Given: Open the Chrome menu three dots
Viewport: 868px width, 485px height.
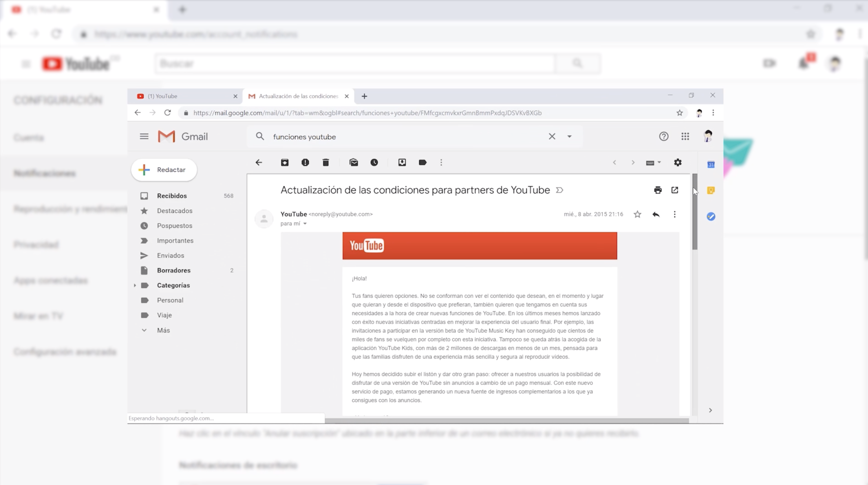Looking at the screenshot, I should pos(713,113).
